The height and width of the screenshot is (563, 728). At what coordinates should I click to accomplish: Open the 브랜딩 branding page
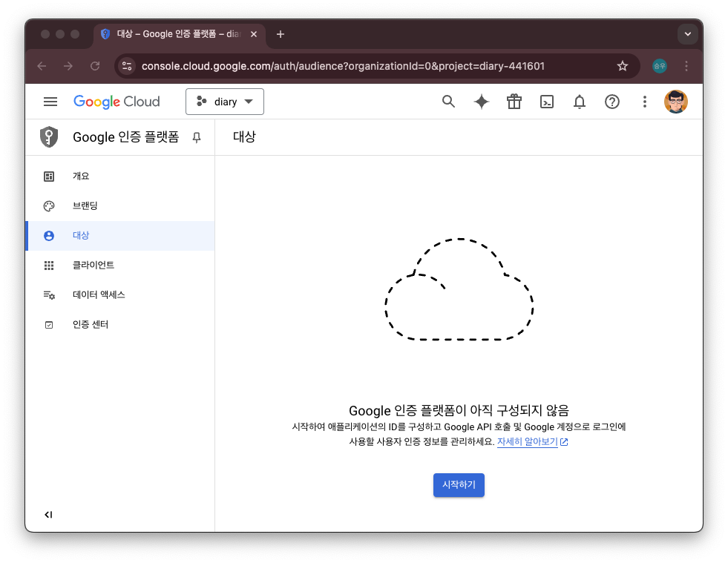click(x=120, y=206)
